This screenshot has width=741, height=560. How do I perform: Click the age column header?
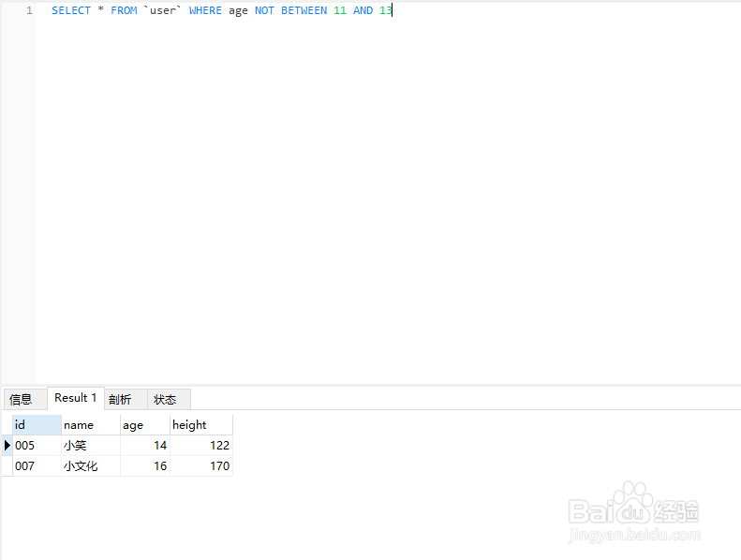pos(144,425)
